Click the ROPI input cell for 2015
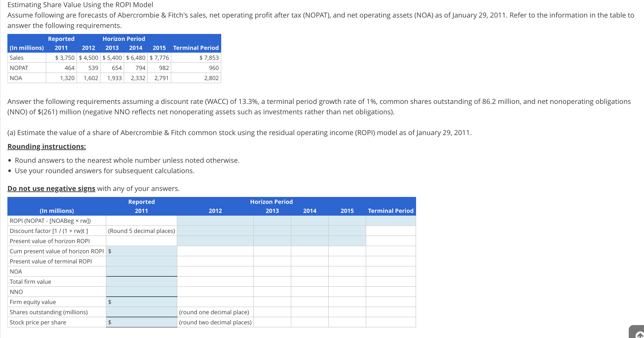This screenshot has height=338, width=644. tap(347, 221)
